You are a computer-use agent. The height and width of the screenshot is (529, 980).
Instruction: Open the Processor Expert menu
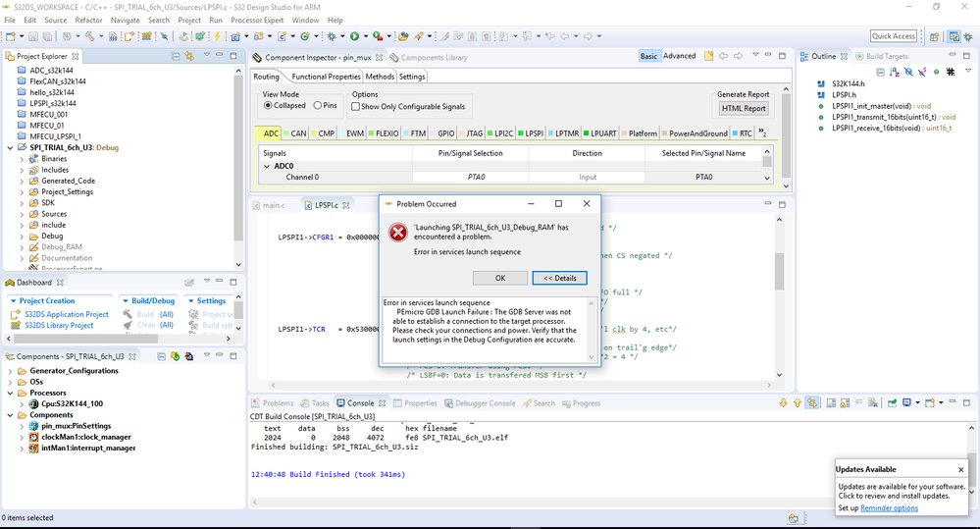(x=257, y=20)
